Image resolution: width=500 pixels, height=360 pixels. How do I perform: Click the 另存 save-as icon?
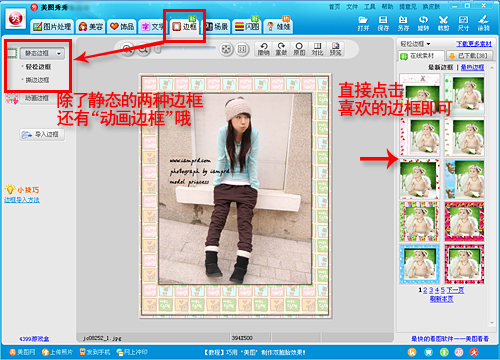(403, 23)
